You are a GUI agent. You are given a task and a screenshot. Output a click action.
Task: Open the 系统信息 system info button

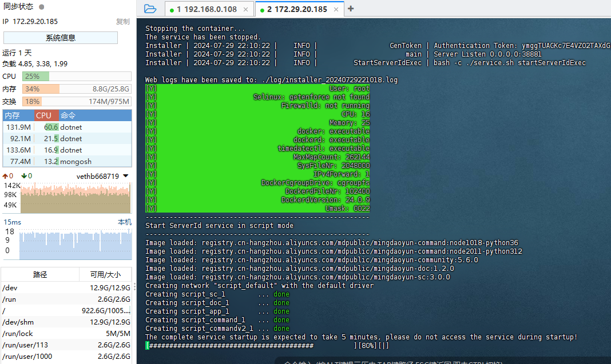pos(61,38)
